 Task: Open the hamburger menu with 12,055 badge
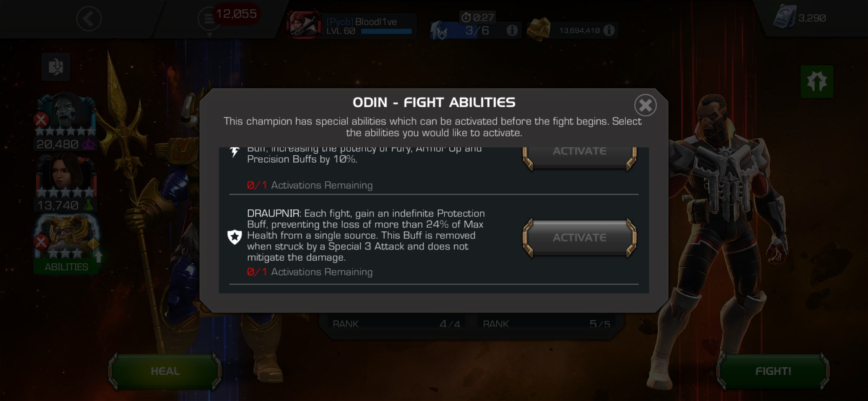pyautogui.click(x=209, y=19)
